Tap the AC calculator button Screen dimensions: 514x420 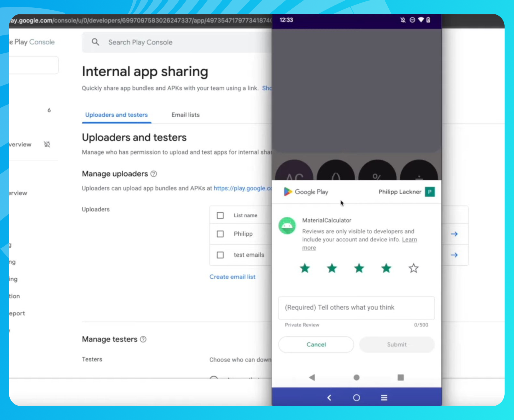click(294, 171)
